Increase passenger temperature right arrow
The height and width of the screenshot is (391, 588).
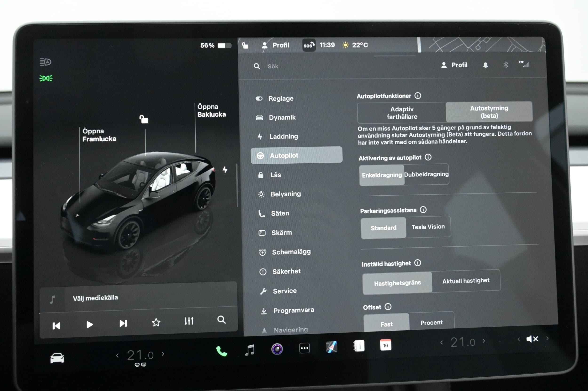click(484, 341)
